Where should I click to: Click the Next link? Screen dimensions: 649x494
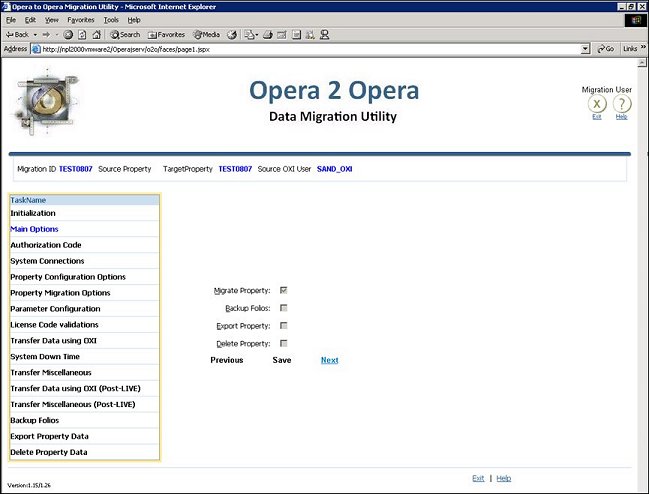coord(329,360)
